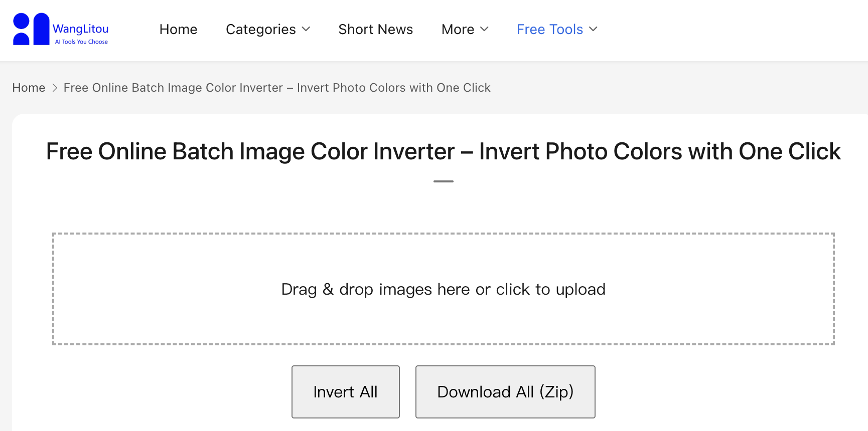Click the blue arch shape in logo
The height and width of the screenshot is (431, 868).
(41, 29)
